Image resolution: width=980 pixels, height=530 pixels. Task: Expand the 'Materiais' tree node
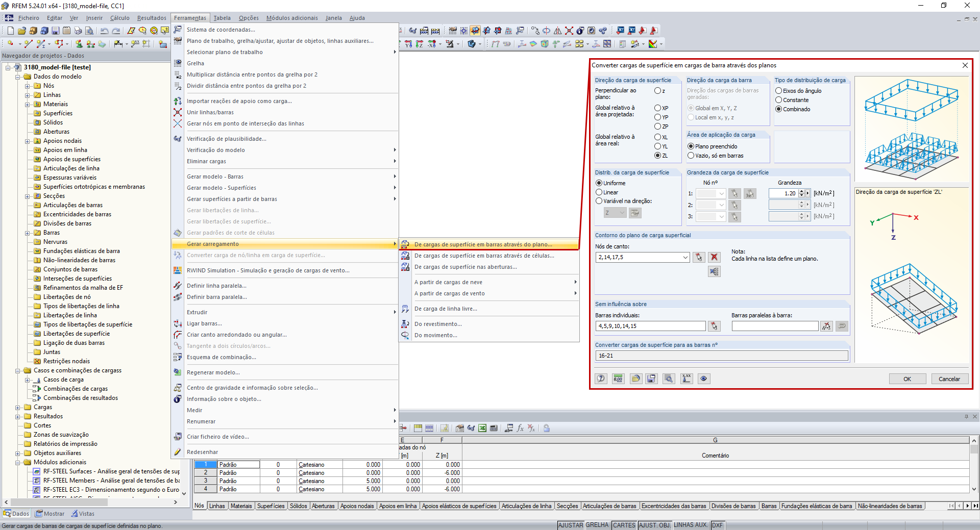(28, 104)
